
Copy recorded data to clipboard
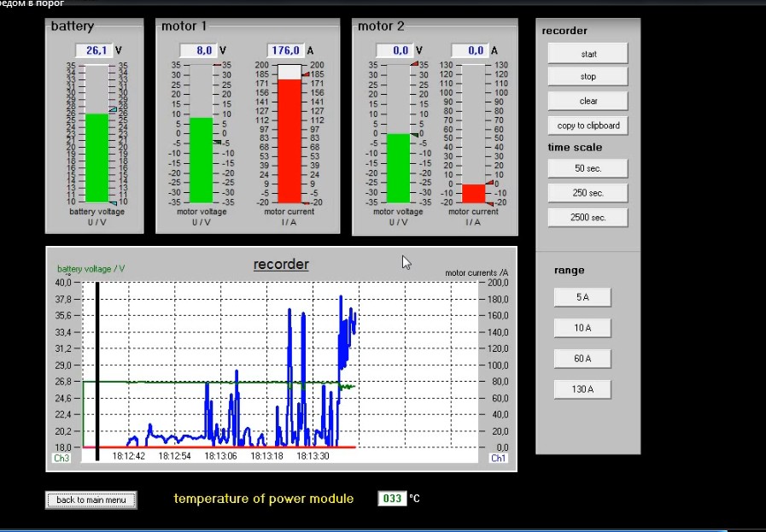pyautogui.click(x=588, y=126)
